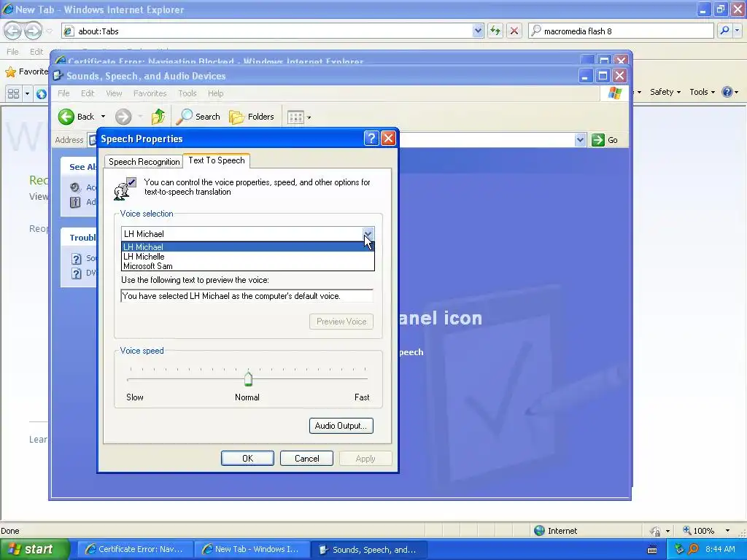
Task: Show the Folders pane
Action: pyautogui.click(x=252, y=117)
